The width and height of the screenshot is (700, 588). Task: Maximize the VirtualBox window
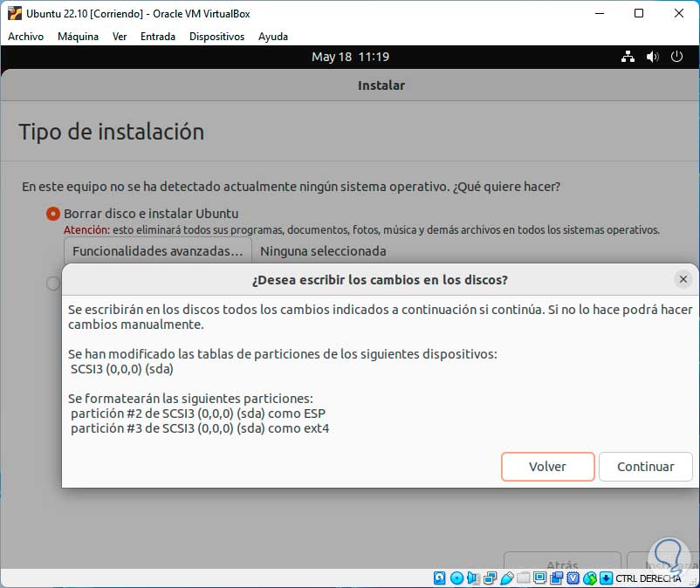639,13
